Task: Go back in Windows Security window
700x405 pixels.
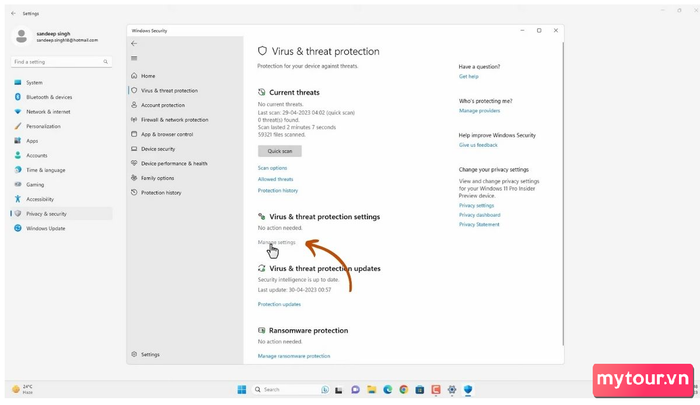Action: tap(134, 43)
